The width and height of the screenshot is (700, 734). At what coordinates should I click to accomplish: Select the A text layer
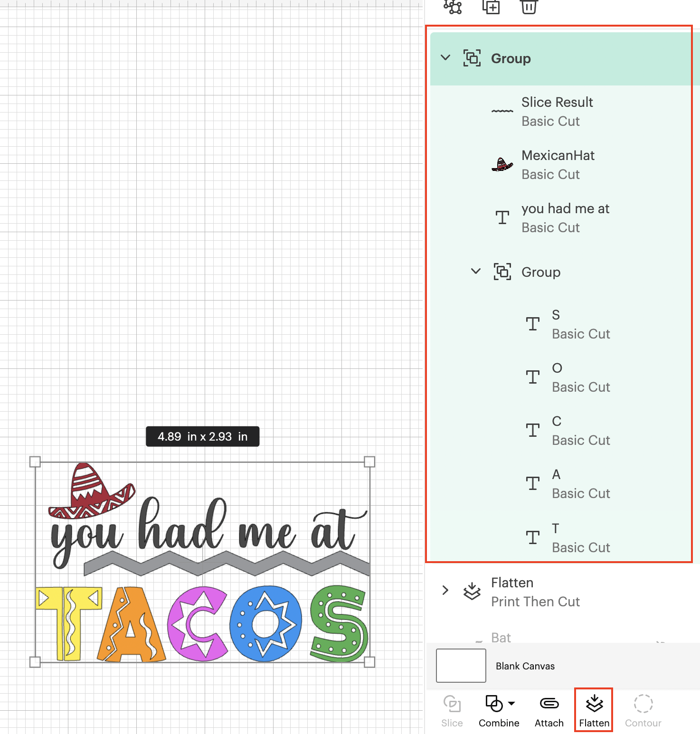click(x=580, y=484)
